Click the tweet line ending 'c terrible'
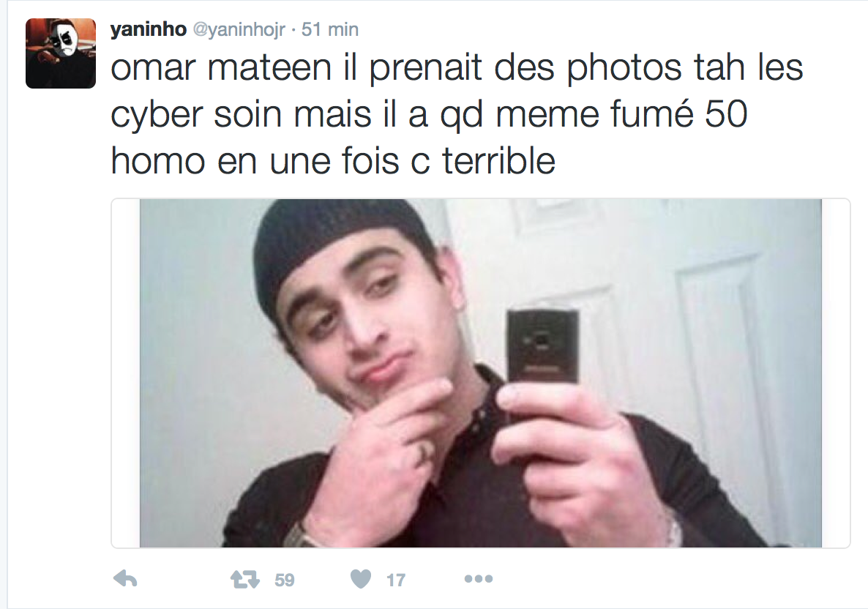Screen dimensions: 868x609 333,161
